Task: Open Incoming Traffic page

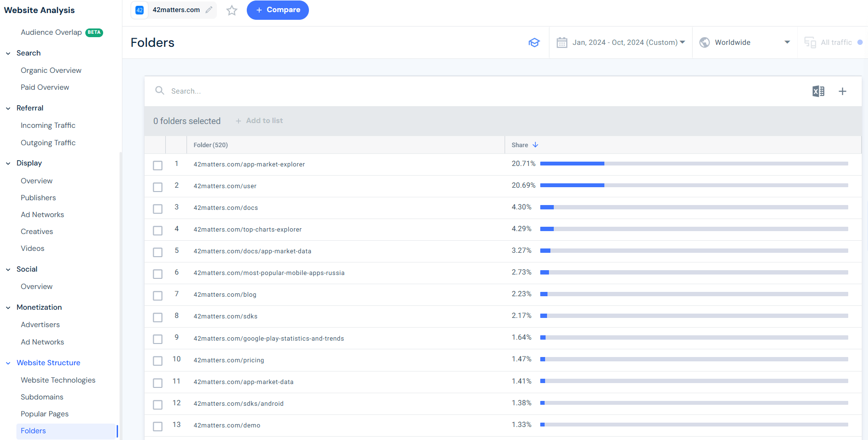Action: click(48, 125)
